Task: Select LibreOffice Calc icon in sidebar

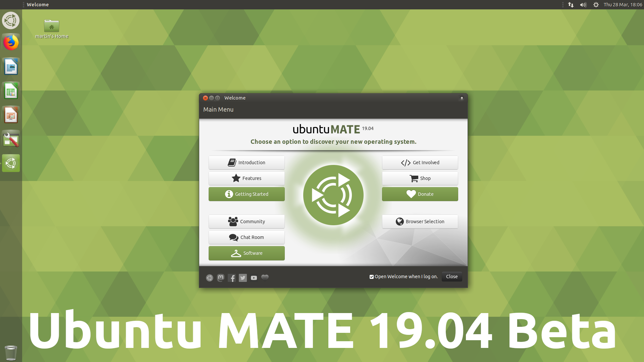Action: click(11, 90)
